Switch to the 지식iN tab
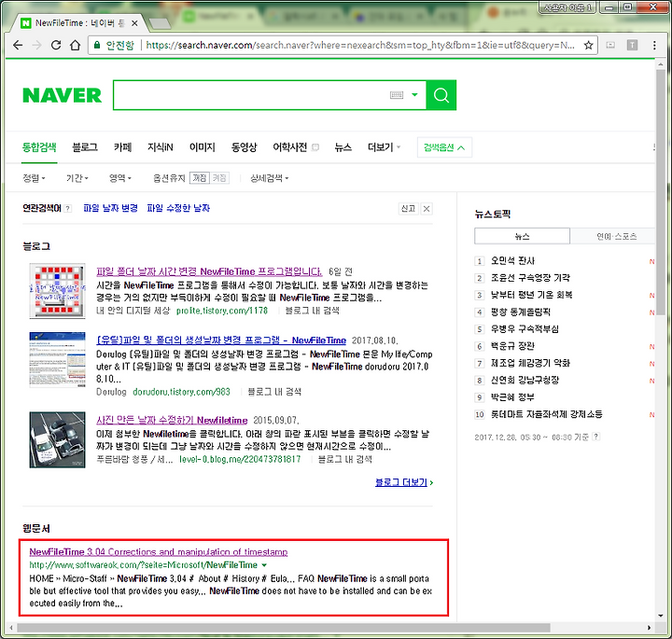 (161, 147)
